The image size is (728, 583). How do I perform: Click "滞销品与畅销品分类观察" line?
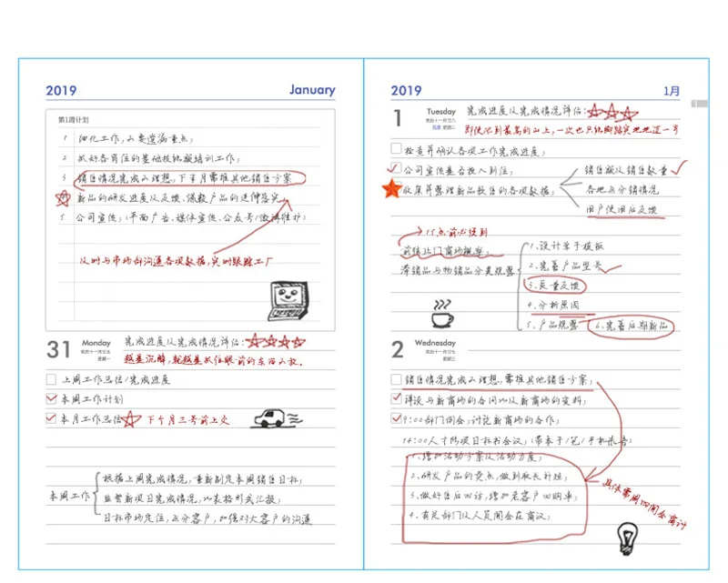pyautogui.click(x=458, y=270)
